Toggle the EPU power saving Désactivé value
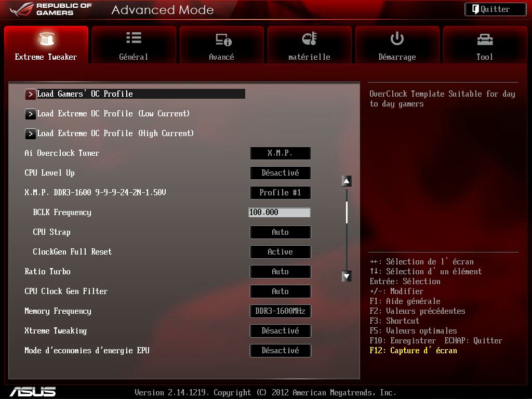The width and height of the screenshot is (532, 399). point(280,351)
